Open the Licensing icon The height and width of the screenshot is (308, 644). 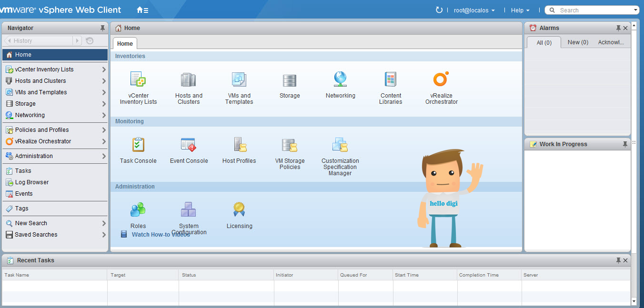(x=239, y=210)
